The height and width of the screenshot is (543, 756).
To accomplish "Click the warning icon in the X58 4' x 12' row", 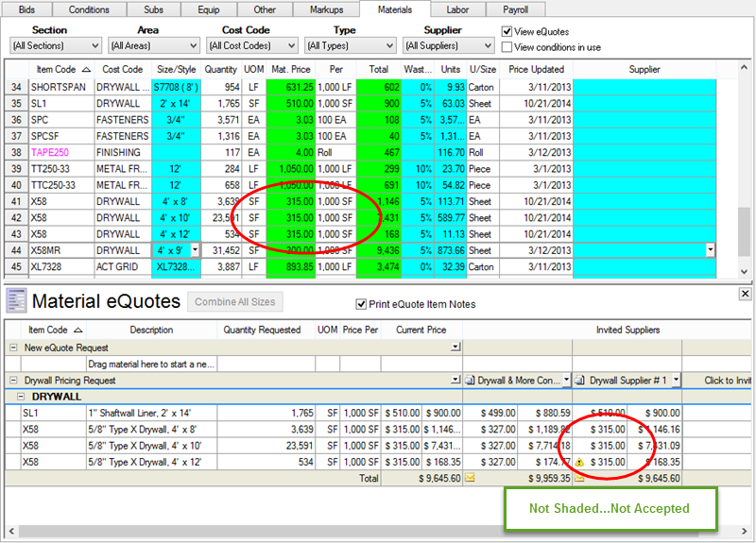I will pos(579,463).
